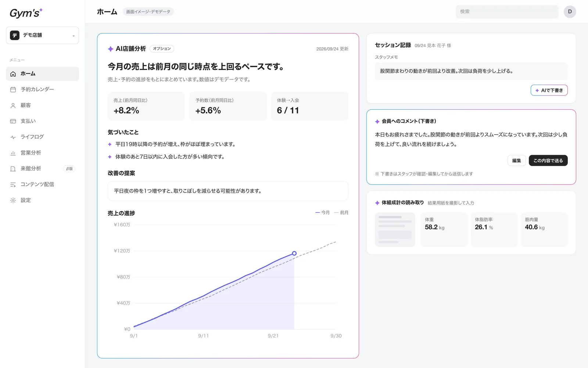588x368 pixels.
Task: Click the 平日夜の枠 improvement suggestion box
Action: click(228, 191)
